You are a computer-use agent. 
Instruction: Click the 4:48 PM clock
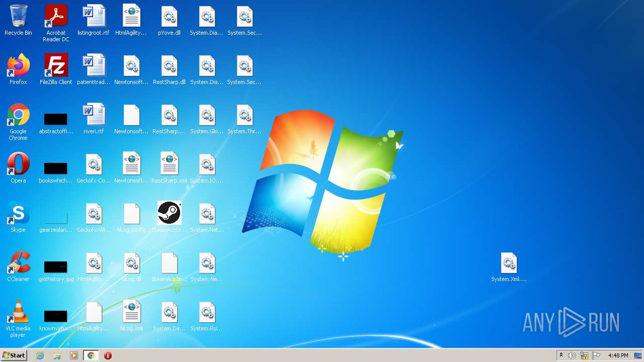tap(618, 355)
